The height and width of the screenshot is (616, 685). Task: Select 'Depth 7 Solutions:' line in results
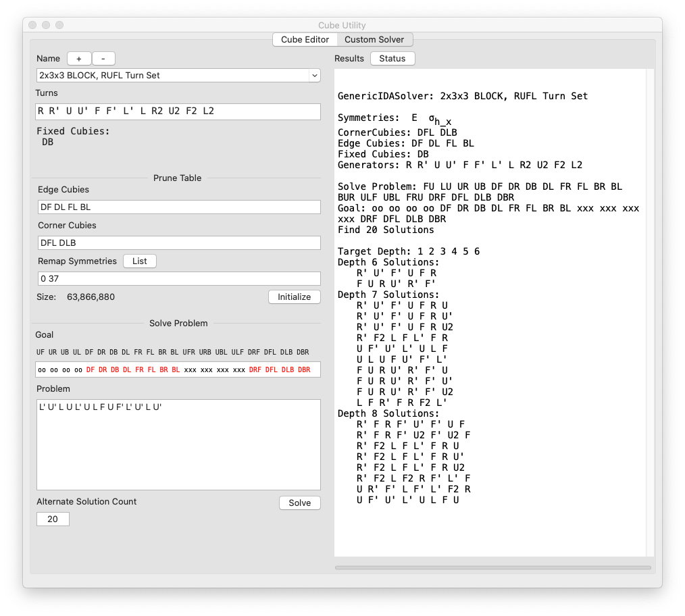coord(388,294)
